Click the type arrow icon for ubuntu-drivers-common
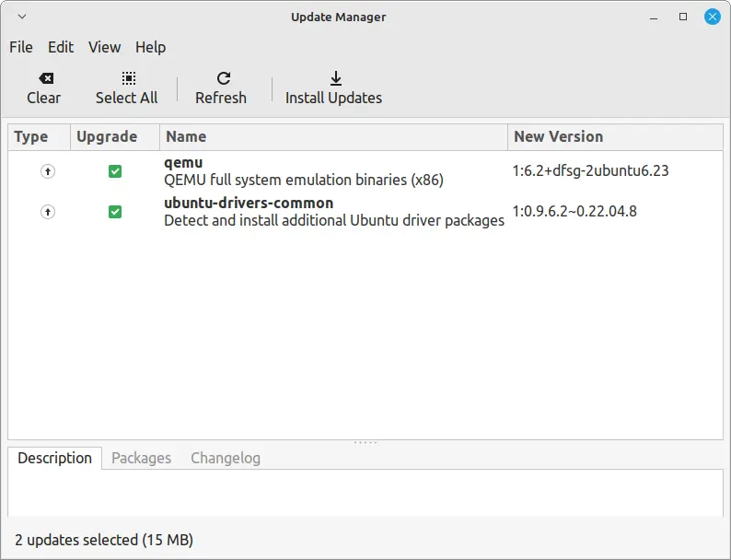This screenshot has height=560, width=731. pos(48,212)
